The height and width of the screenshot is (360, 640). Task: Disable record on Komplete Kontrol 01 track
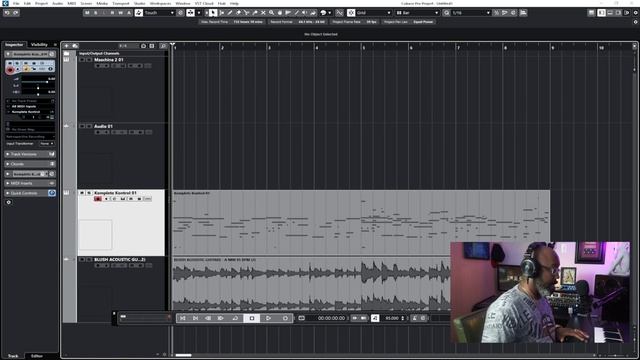pos(98,199)
